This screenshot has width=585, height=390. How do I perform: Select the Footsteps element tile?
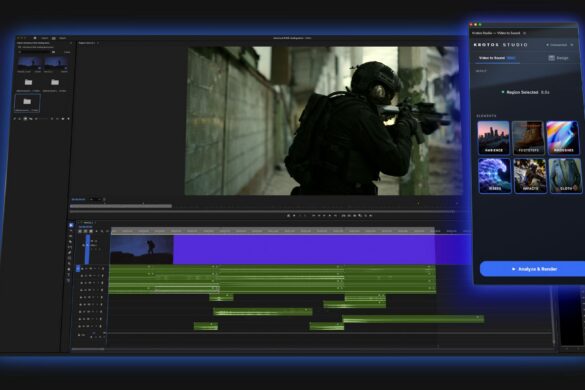tap(528, 138)
